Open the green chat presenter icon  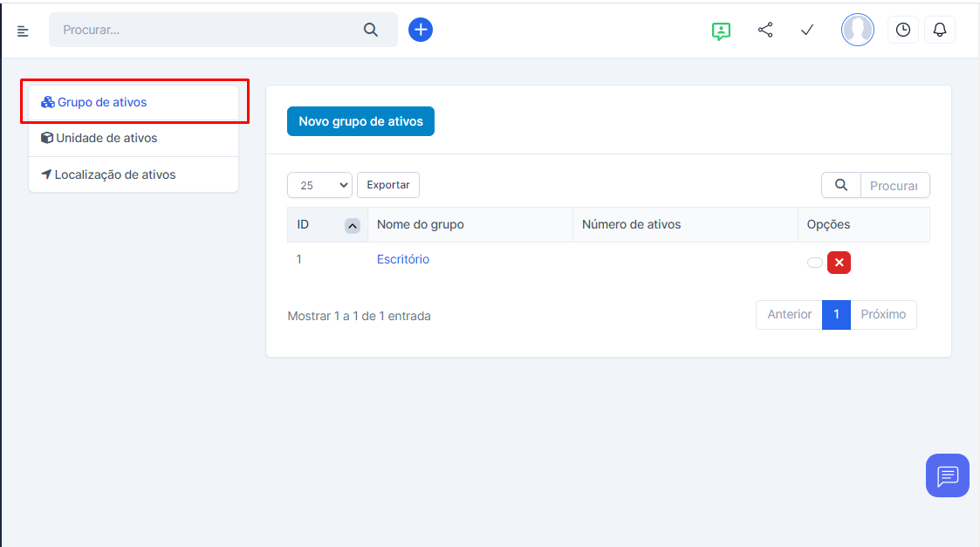721,31
